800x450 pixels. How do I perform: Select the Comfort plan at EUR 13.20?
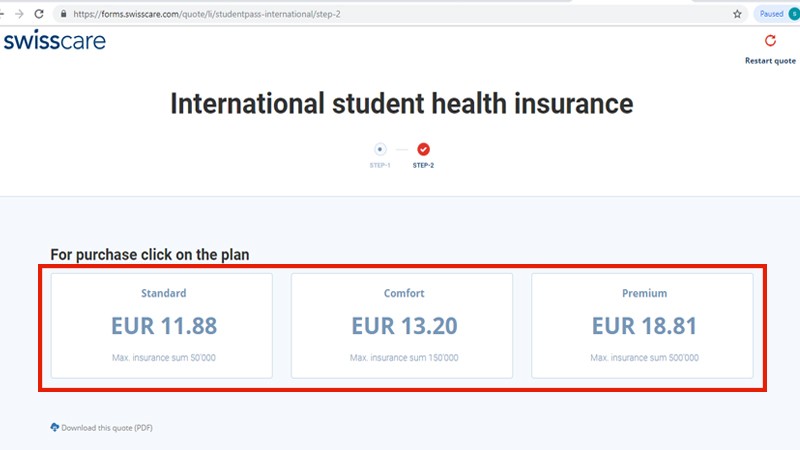[402, 326]
